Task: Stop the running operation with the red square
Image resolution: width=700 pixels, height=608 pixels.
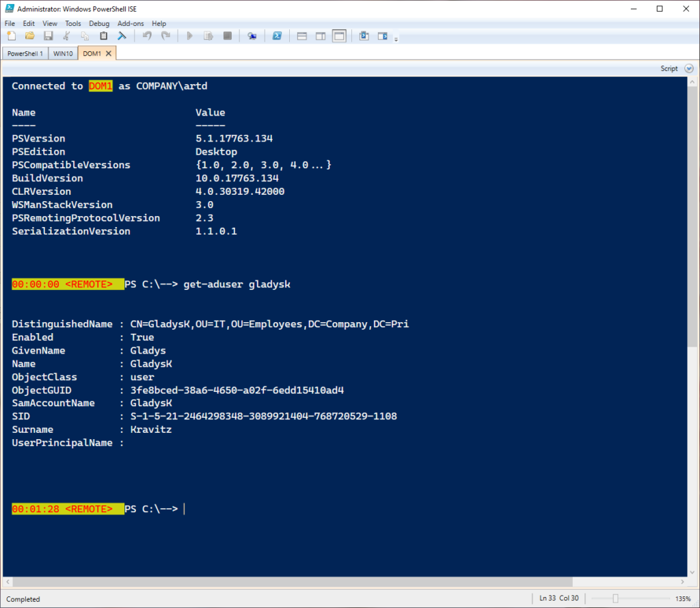Action: (228, 36)
